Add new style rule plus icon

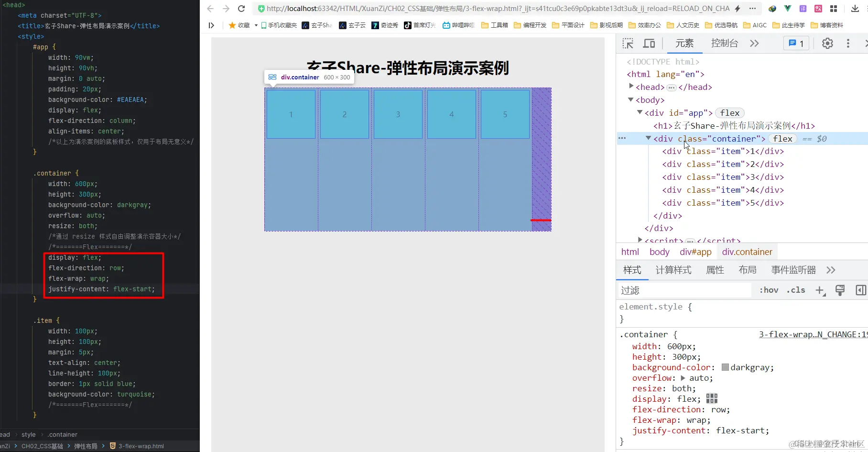820,290
